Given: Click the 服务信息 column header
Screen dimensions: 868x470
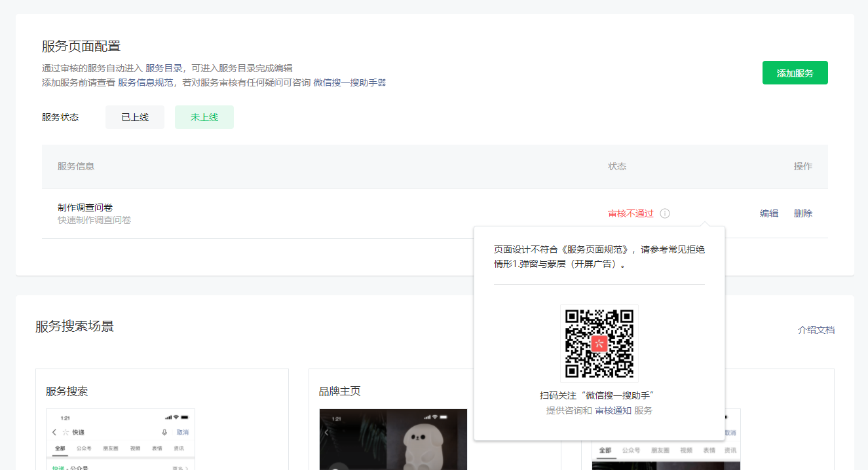Looking at the screenshot, I should coord(76,166).
